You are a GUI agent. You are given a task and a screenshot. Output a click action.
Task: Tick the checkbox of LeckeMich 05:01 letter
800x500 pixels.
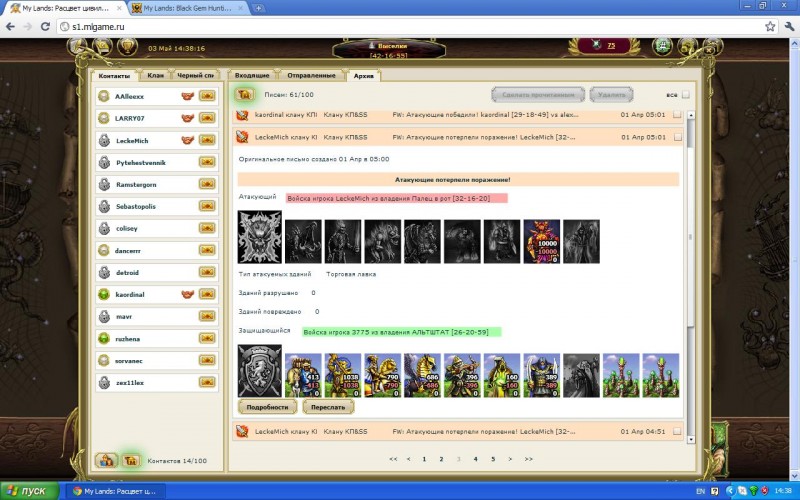click(x=677, y=137)
